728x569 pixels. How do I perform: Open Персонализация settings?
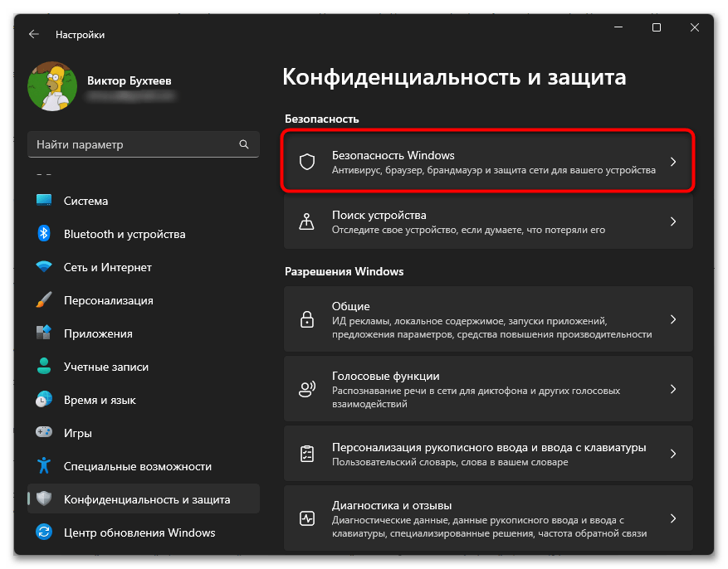click(x=143, y=300)
